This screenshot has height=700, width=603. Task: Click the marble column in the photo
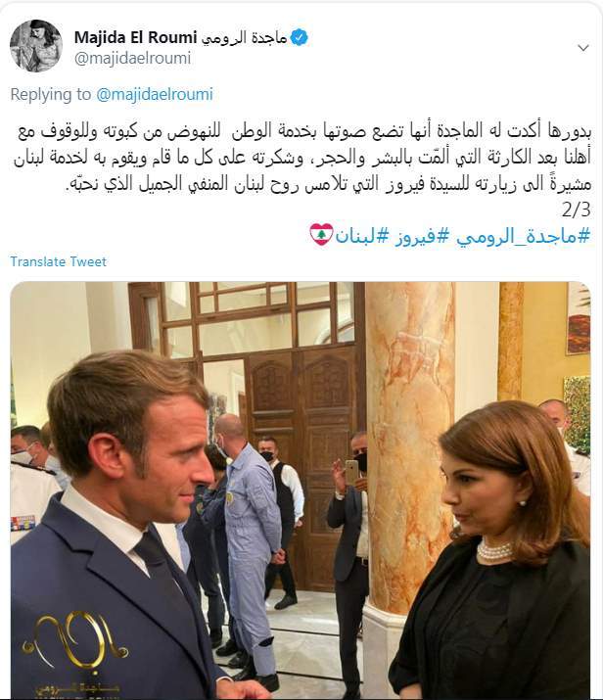(410, 446)
